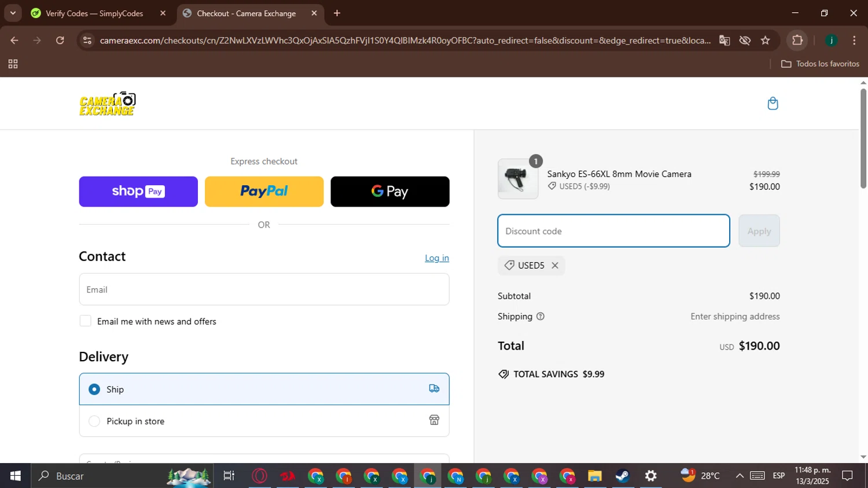Image resolution: width=868 pixels, height=488 pixels.
Task: Open a new browser tab
Action: point(337,13)
